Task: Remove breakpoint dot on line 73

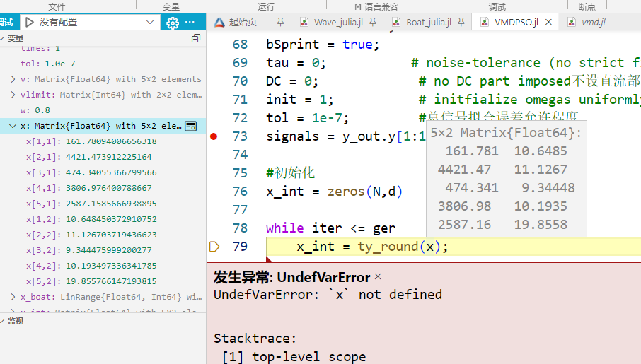Action: (x=214, y=136)
